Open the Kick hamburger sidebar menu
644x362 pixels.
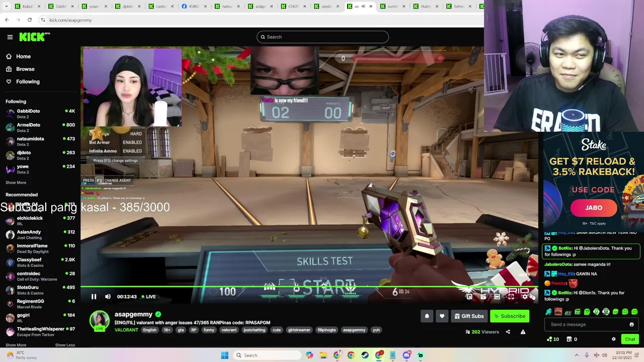click(10, 37)
